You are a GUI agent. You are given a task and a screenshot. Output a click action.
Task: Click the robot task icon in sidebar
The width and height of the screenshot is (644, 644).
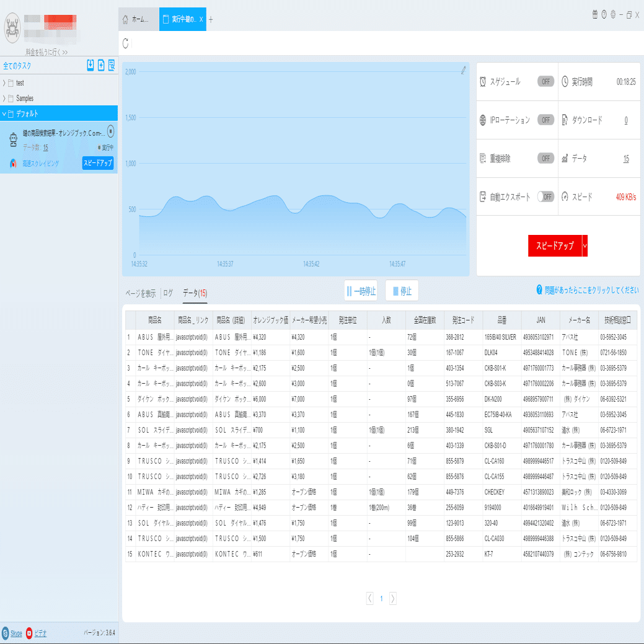[14, 139]
